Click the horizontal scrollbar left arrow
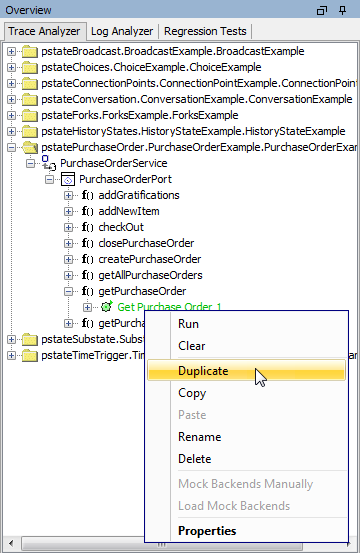The width and height of the screenshot is (360, 553). click(x=11, y=543)
